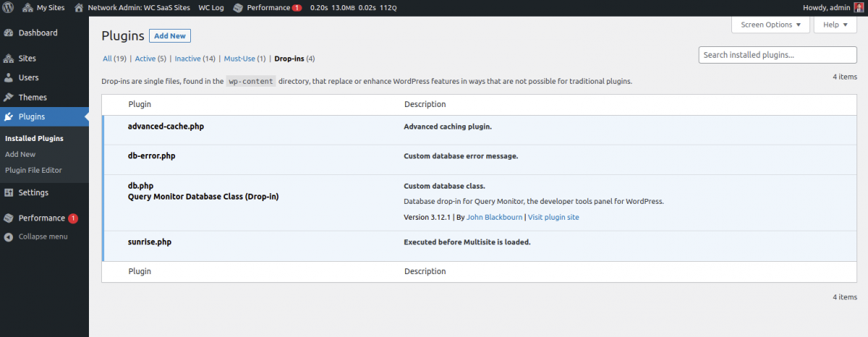Image resolution: width=868 pixels, height=337 pixels.
Task: Select the Users person icon
Action: pos(9,78)
